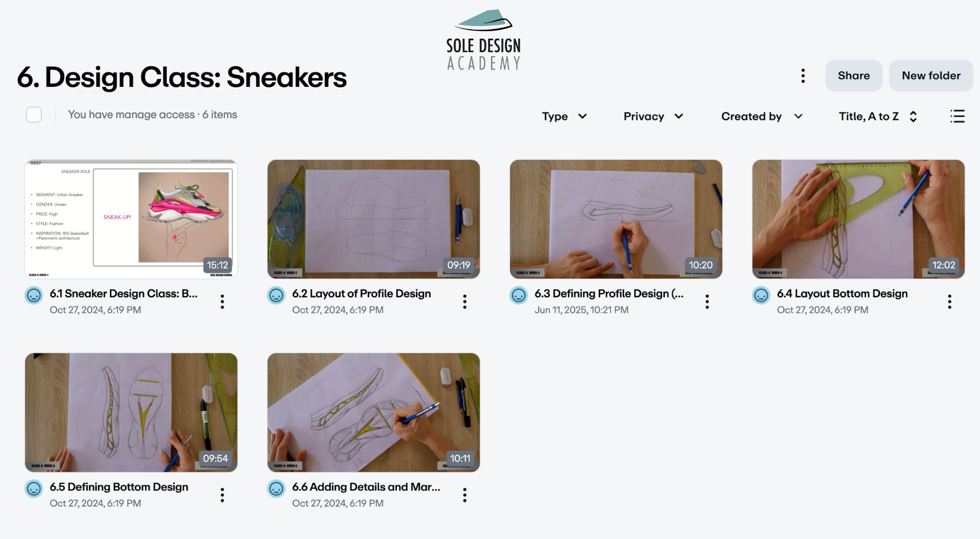Expand the Created by filter dropdown

(762, 116)
